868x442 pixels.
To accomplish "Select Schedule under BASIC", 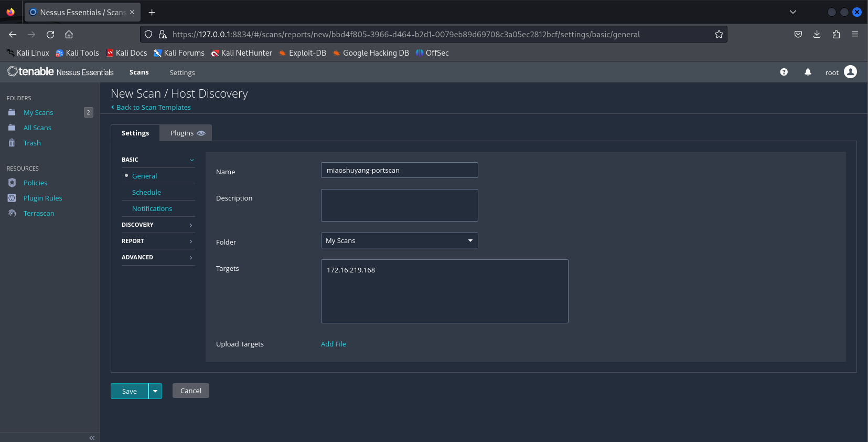I will 146,192.
